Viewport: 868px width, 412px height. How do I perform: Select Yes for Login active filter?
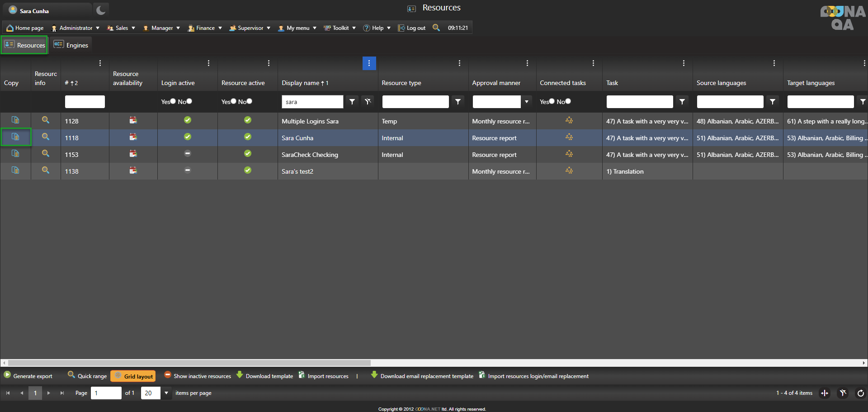pos(173,101)
